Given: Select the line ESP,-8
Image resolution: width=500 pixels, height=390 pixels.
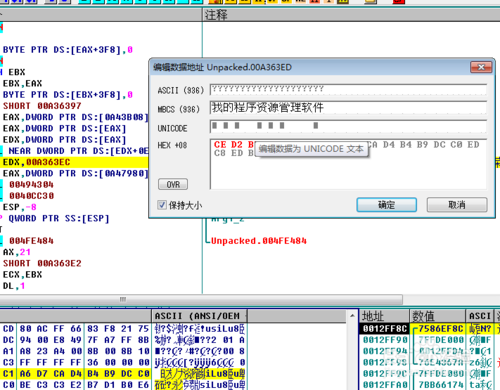Looking at the screenshot, I should 20,207.
